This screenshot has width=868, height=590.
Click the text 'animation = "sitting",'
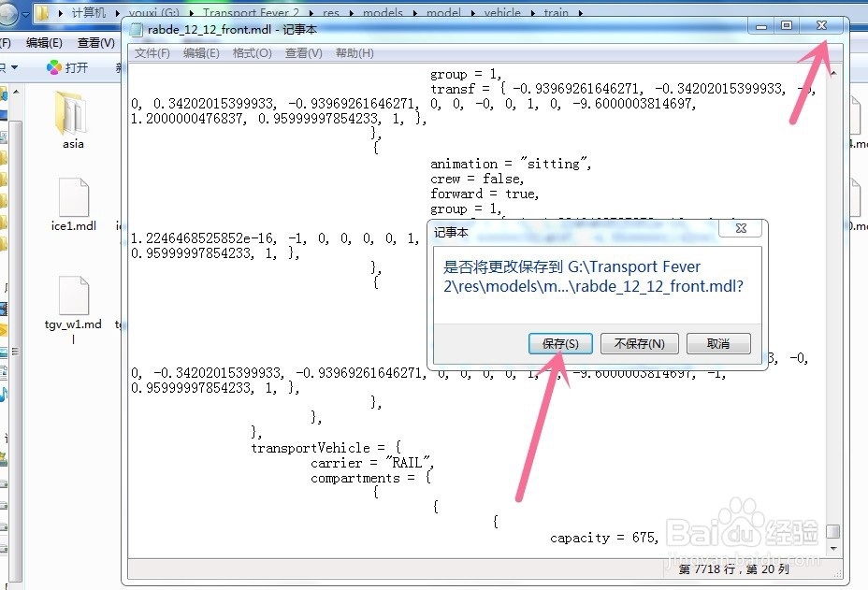click(x=511, y=164)
